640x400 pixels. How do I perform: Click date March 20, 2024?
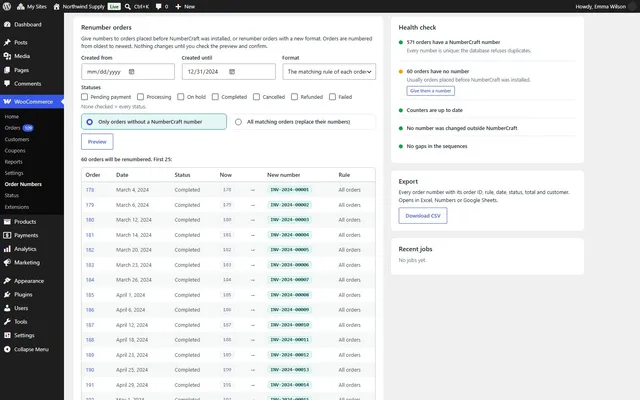133,250
